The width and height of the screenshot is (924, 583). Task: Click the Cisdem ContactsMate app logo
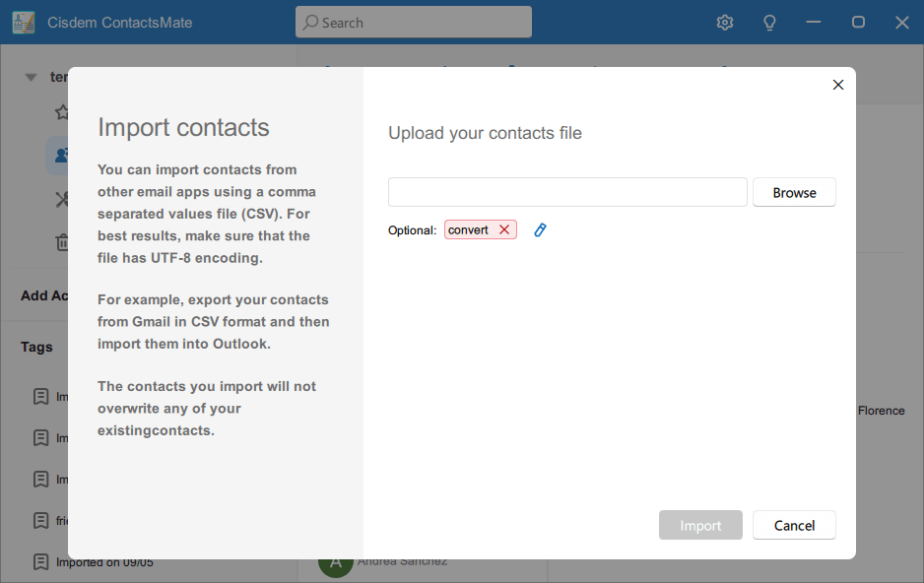(24, 23)
